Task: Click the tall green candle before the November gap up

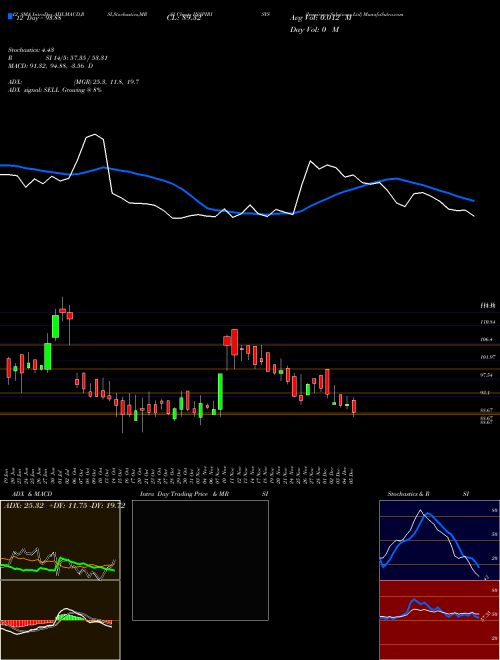Action: [x=220, y=391]
